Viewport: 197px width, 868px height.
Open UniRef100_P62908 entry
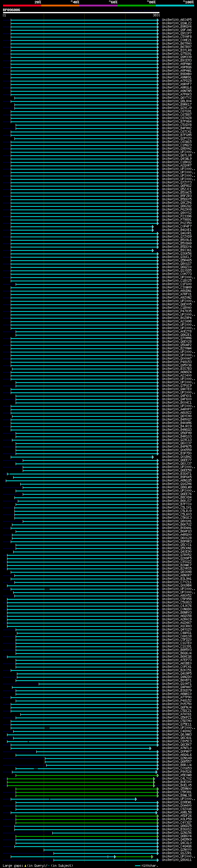click(x=177, y=210)
